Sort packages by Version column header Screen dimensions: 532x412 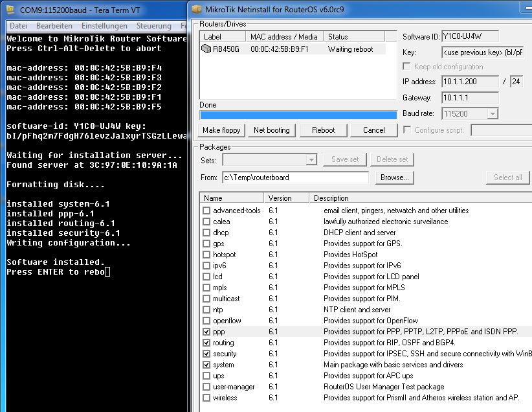[x=287, y=198]
